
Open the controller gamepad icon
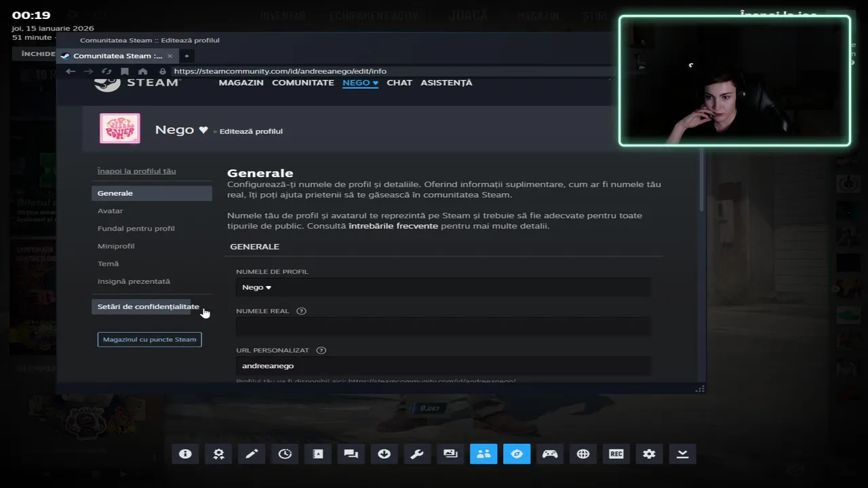(x=550, y=454)
